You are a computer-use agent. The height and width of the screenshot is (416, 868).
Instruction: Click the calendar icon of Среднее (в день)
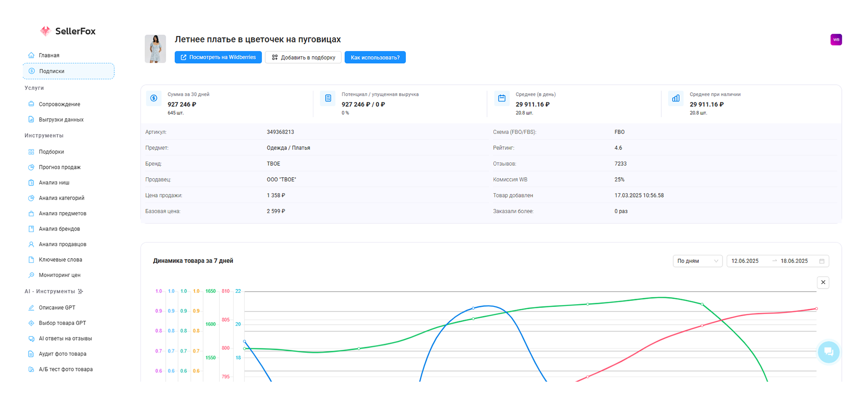click(x=502, y=98)
